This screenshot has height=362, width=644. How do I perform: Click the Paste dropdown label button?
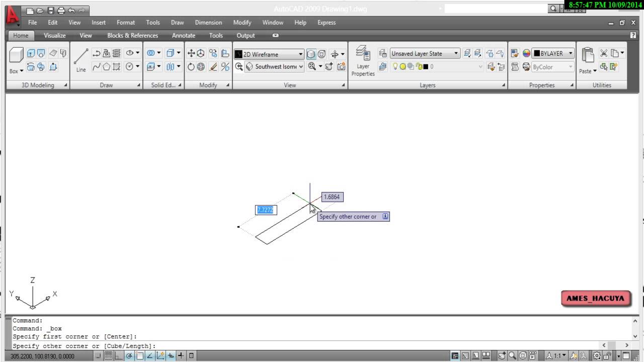coord(588,71)
